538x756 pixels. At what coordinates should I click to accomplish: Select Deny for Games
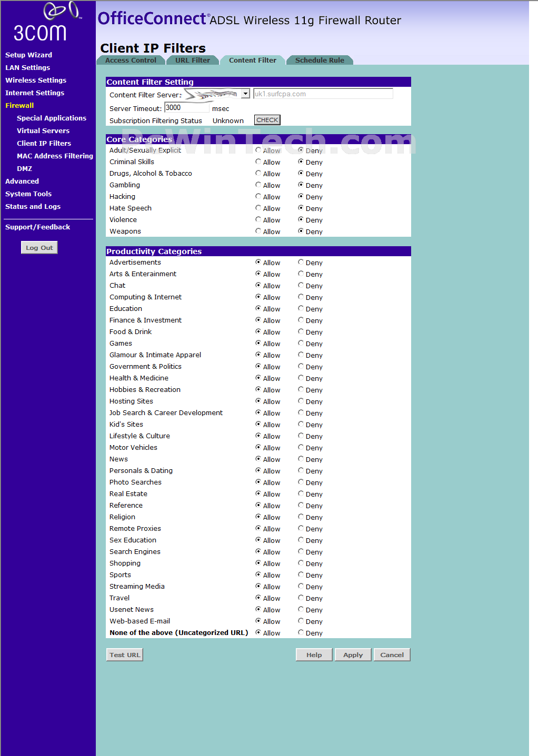click(x=301, y=343)
